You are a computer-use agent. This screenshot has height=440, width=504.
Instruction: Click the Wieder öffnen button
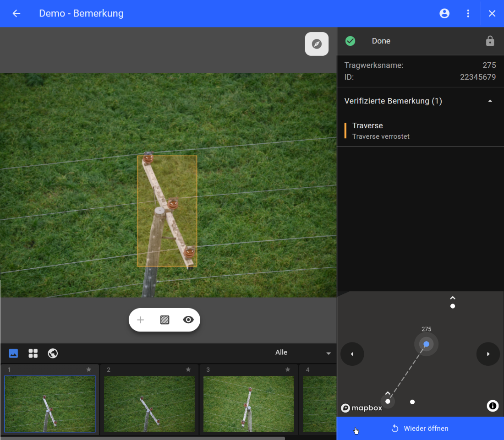tap(420, 429)
